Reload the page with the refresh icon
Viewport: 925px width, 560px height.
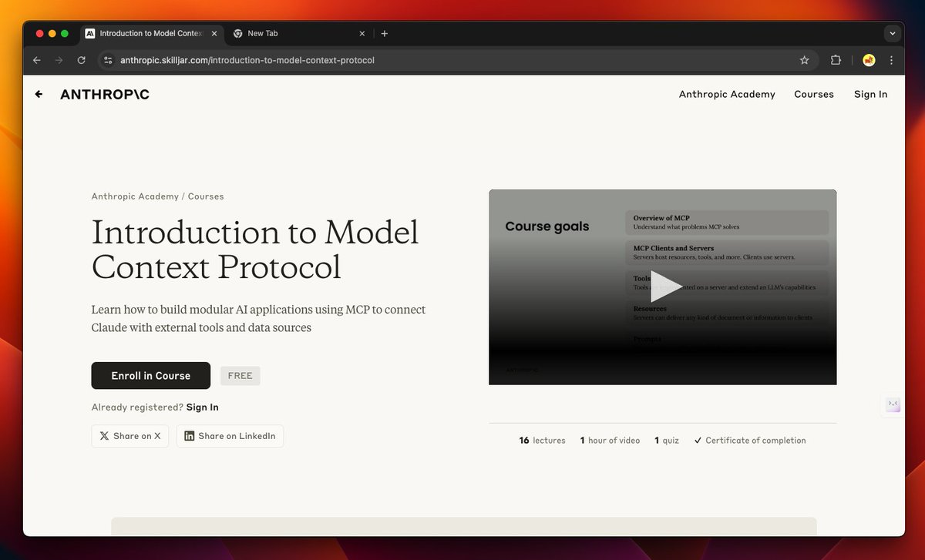click(81, 60)
